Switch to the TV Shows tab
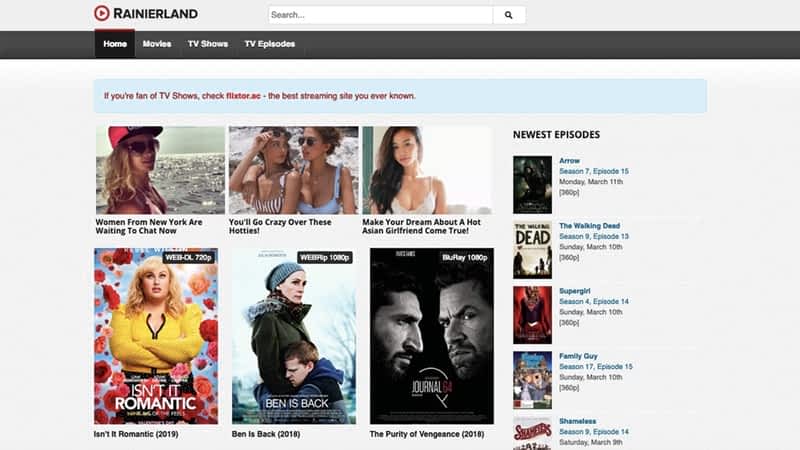The image size is (800, 450). [208, 44]
